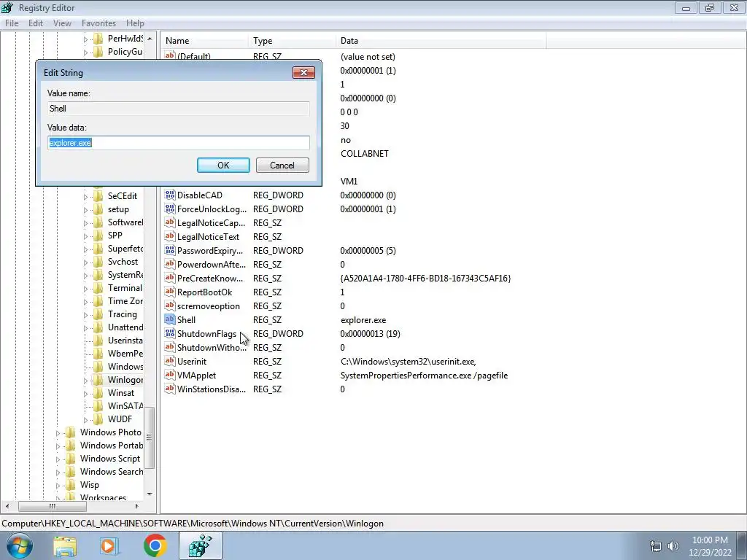Click the network tray icon
Screen dimensions: 747x560
tap(656, 546)
